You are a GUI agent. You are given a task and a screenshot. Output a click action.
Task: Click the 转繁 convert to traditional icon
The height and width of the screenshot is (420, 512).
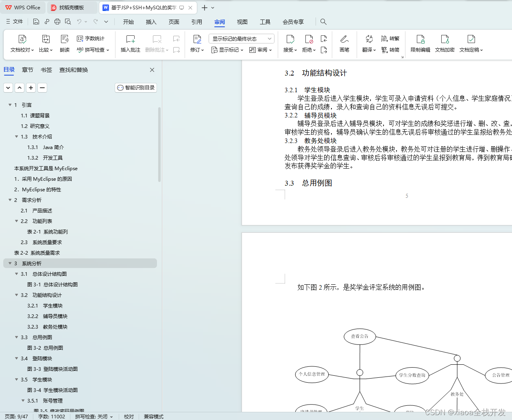pos(391,38)
